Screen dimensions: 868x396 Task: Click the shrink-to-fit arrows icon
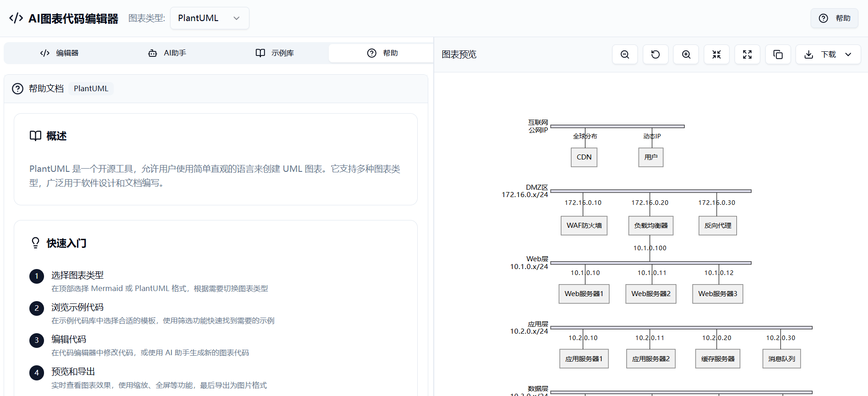[717, 55]
